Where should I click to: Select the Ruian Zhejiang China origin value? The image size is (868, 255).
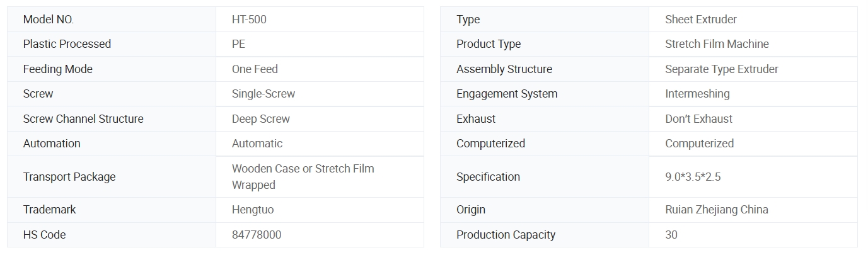[x=716, y=210]
